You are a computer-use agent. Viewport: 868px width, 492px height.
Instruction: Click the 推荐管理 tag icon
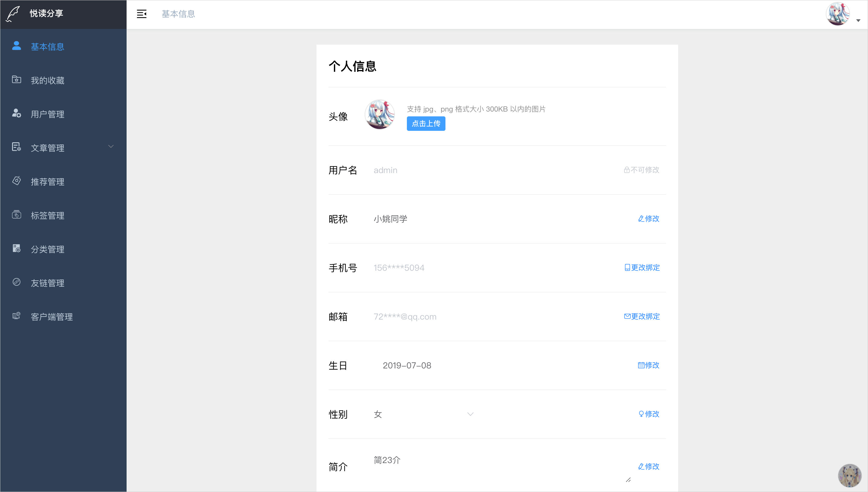click(16, 181)
